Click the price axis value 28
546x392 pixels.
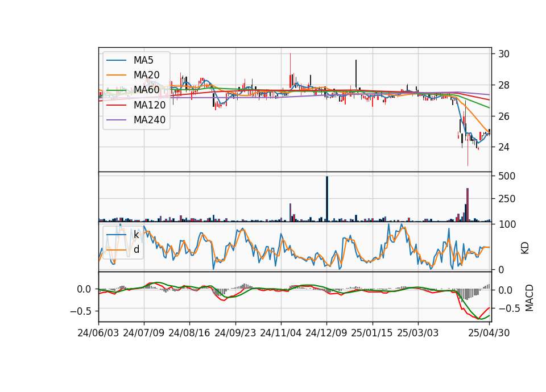(504, 85)
